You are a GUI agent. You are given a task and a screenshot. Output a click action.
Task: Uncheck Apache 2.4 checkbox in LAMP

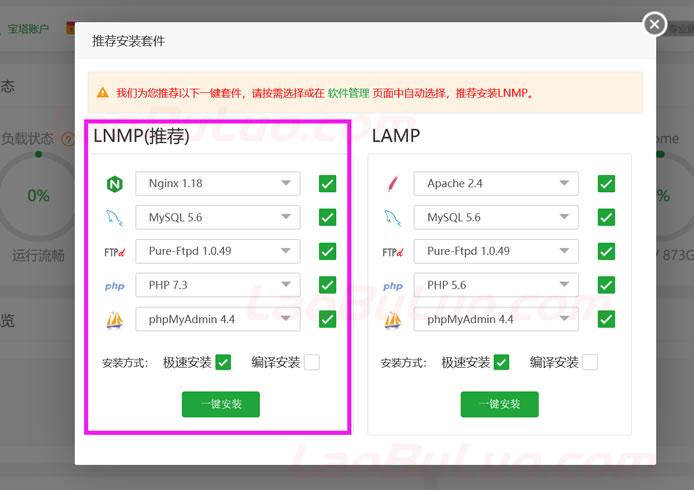click(x=606, y=184)
